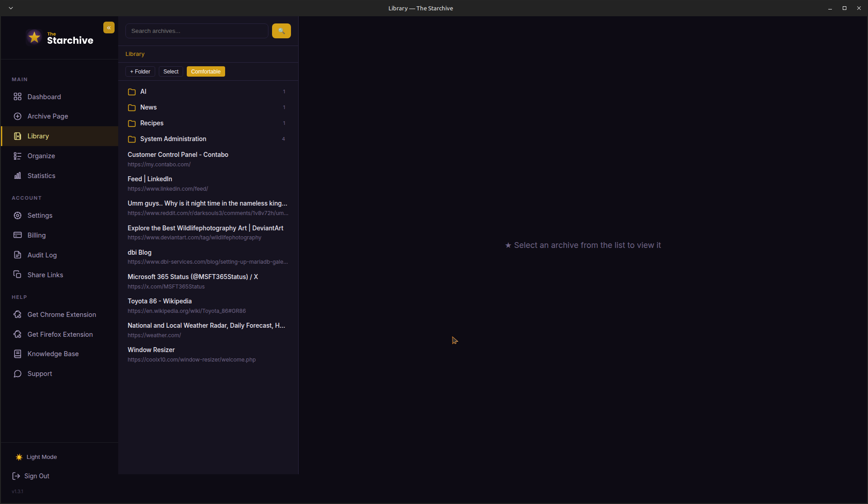This screenshot has height=504, width=868.
Task: Open the window menu chevron in title bar
Action: 11,8
